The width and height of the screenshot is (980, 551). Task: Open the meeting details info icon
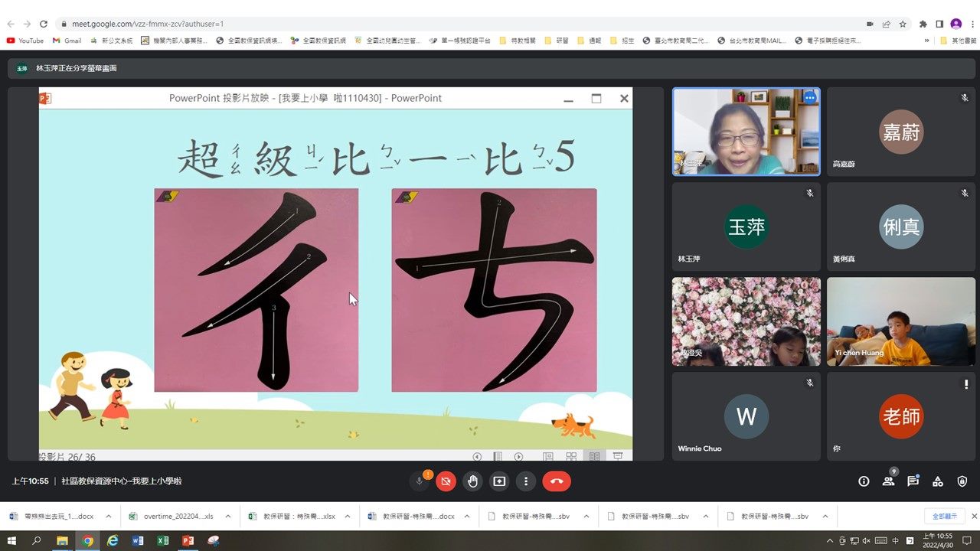pos(864,481)
